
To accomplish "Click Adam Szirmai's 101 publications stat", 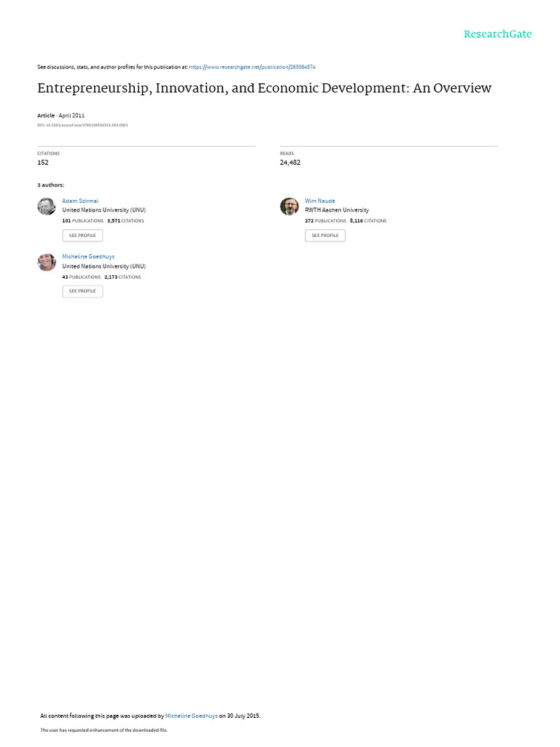I will click(82, 220).
